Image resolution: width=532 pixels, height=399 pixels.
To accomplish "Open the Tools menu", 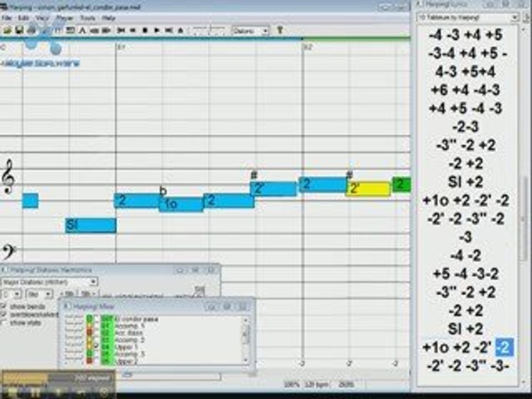I will point(88,18).
